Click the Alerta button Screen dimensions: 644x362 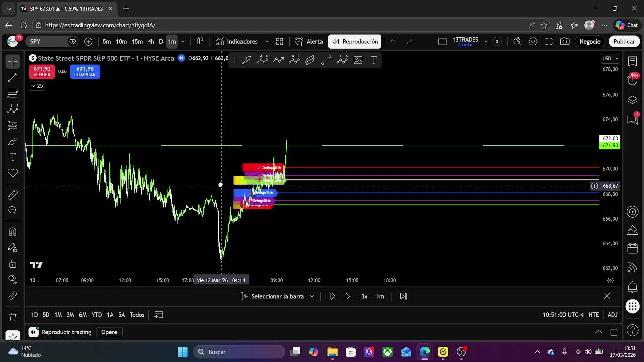coord(309,42)
